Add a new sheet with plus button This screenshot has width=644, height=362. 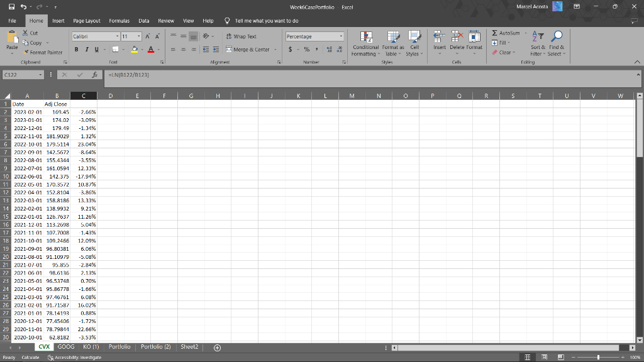pyautogui.click(x=217, y=348)
